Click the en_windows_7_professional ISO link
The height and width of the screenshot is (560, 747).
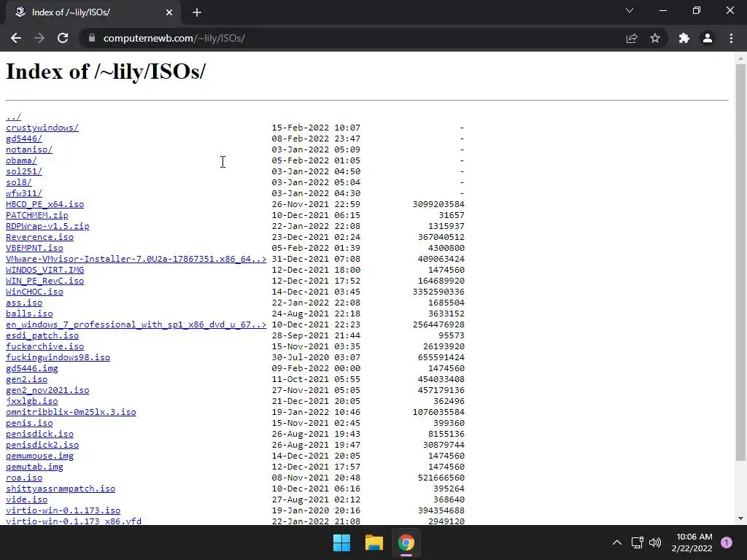point(136,324)
